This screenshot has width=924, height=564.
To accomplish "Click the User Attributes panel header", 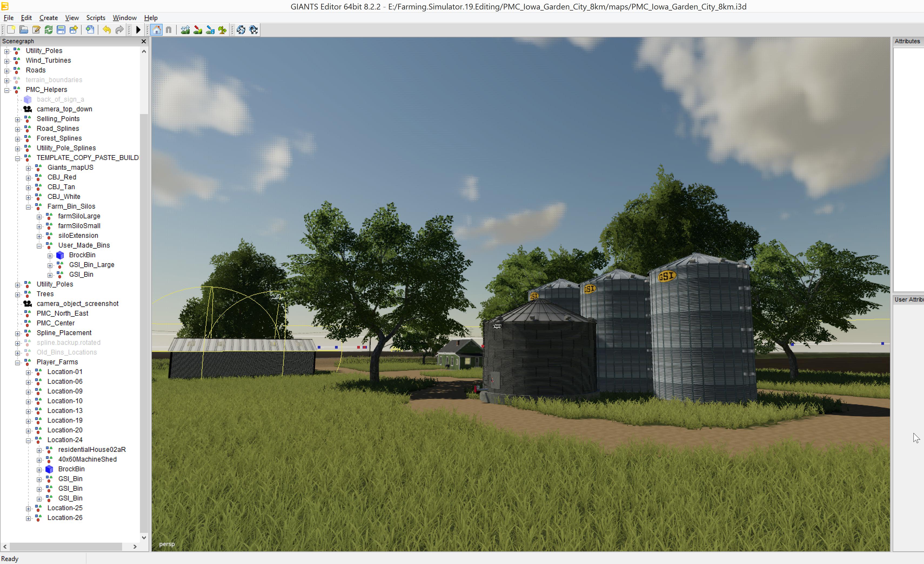I will coord(909,300).
